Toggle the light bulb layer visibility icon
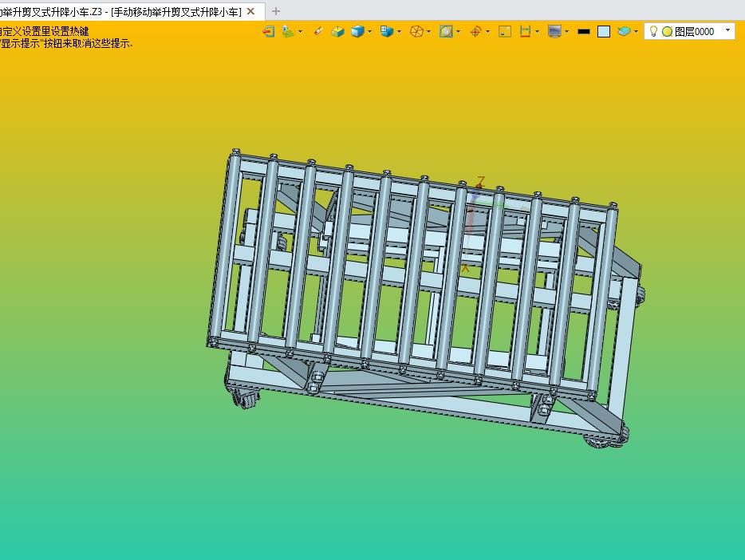 tap(653, 31)
